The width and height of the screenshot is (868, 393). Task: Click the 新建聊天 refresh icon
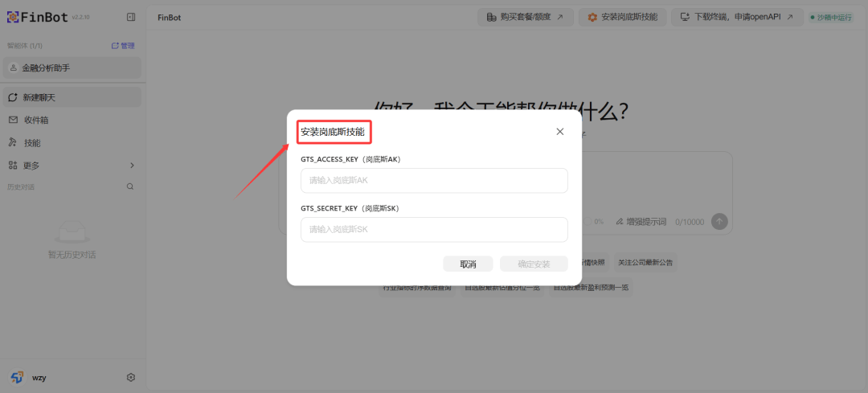13,97
